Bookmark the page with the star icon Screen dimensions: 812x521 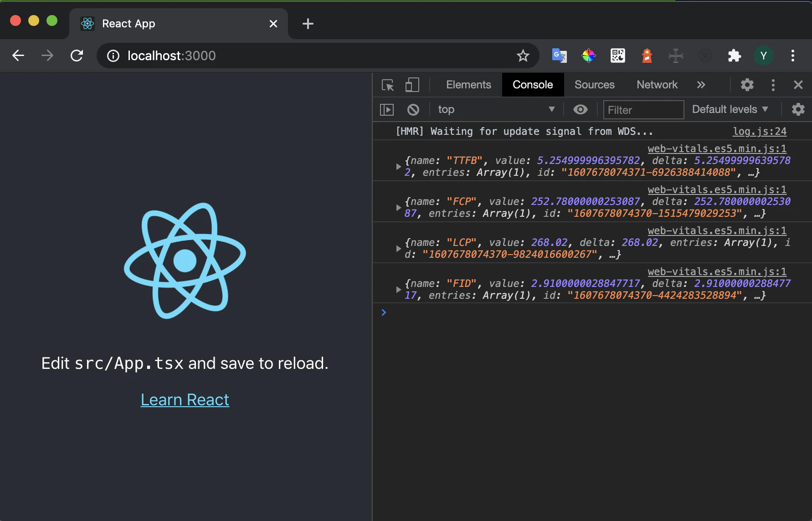click(x=523, y=56)
